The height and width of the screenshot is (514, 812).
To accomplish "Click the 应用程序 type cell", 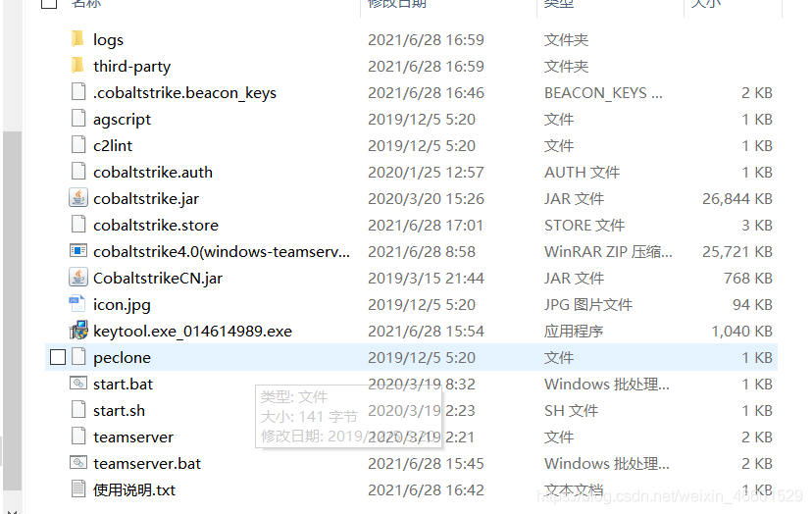I will tap(574, 332).
